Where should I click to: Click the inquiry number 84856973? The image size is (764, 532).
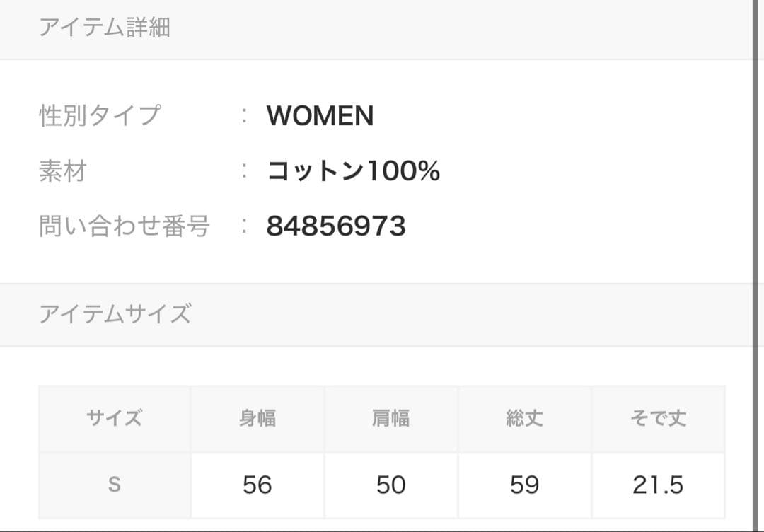tap(336, 226)
